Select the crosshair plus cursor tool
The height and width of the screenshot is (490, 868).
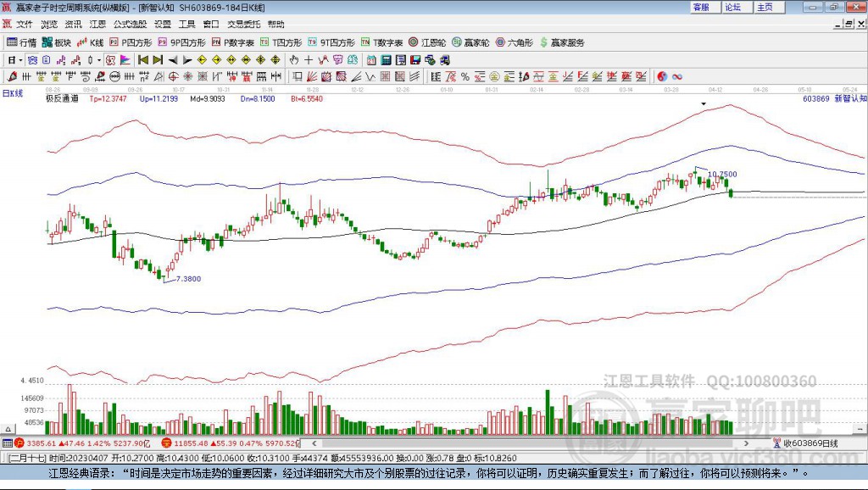pyautogui.click(x=309, y=60)
